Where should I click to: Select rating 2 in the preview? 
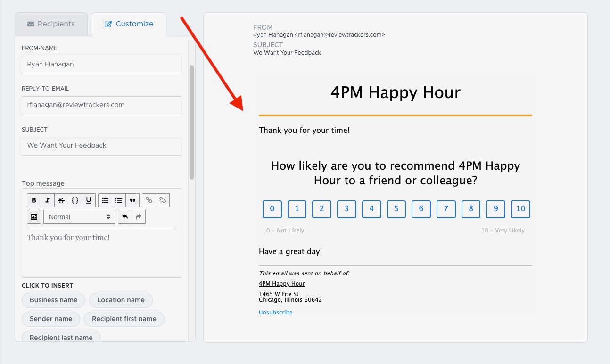click(321, 209)
